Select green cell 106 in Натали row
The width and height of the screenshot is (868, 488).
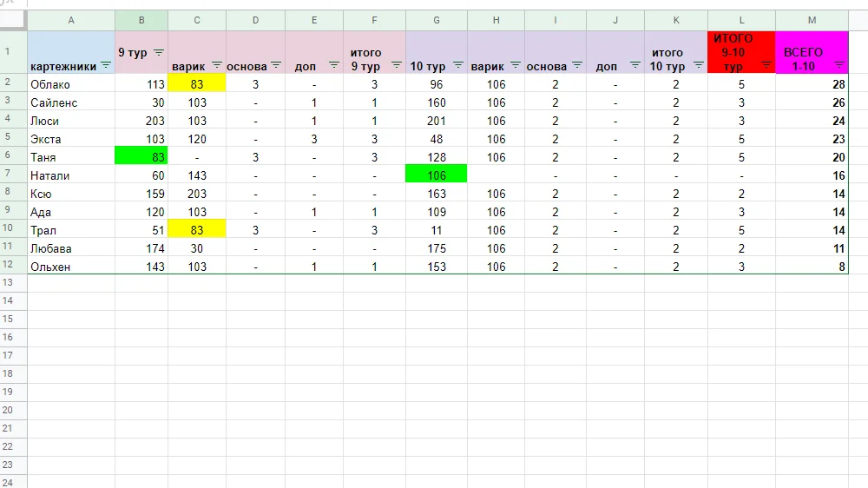point(437,175)
